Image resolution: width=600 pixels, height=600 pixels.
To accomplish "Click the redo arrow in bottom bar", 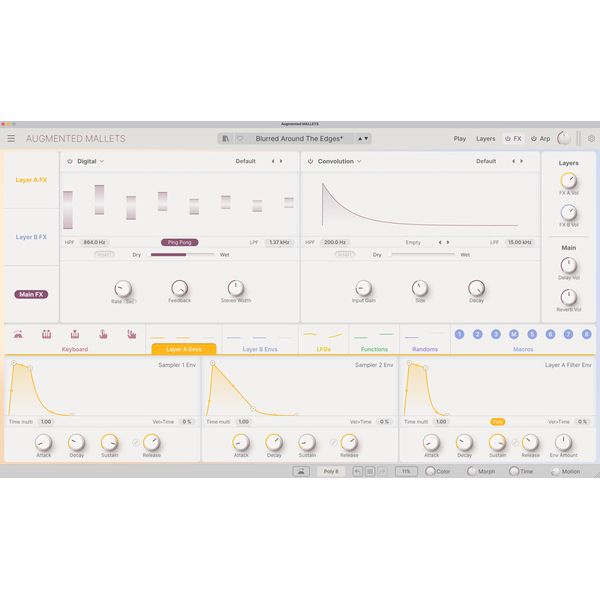I will (x=382, y=471).
